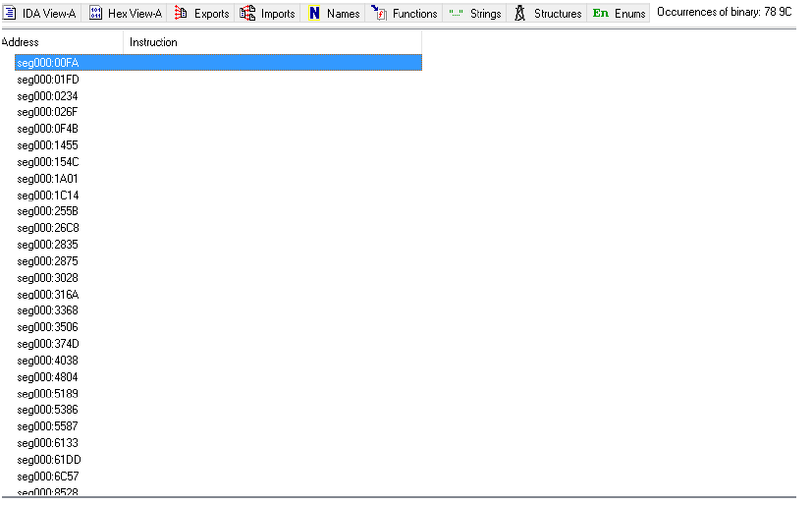Switch to the Strings tab label
The height and width of the screenshot is (505, 812).
tap(485, 14)
